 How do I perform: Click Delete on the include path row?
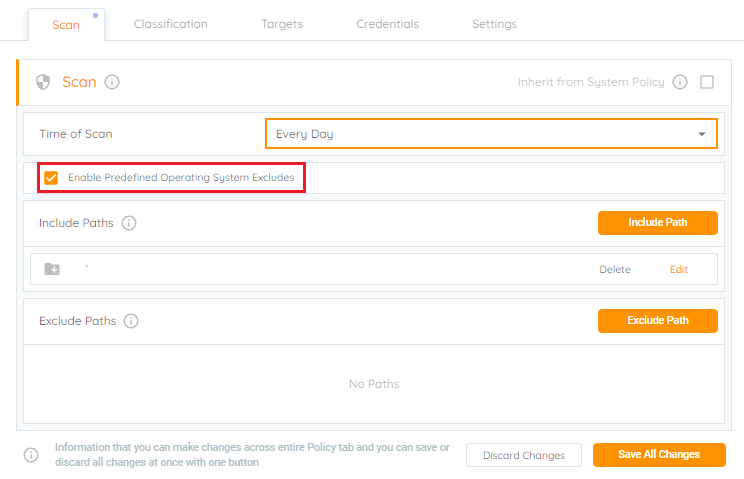[615, 269]
